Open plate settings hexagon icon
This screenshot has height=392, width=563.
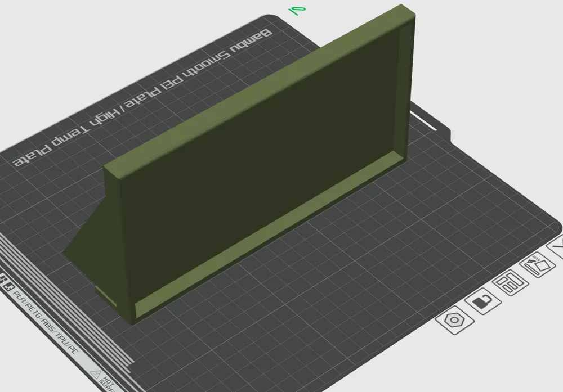(x=454, y=320)
